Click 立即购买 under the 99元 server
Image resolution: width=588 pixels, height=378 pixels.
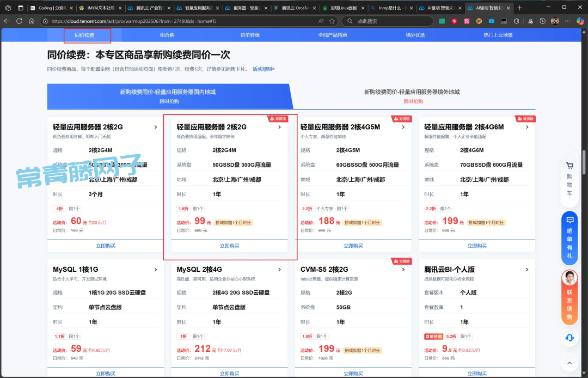pyautogui.click(x=229, y=246)
